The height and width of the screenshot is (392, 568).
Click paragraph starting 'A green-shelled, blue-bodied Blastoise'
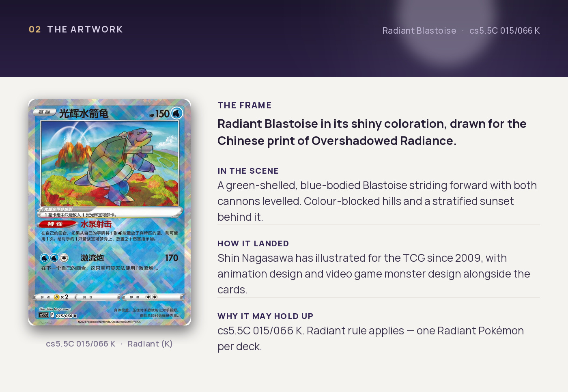pyautogui.click(x=377, y=201)
